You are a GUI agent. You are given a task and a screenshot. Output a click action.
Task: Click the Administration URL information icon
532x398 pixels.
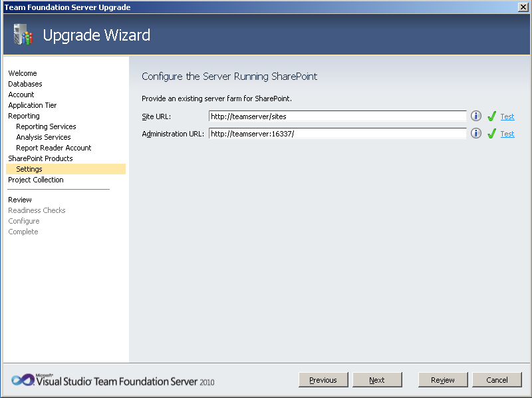pyautogui.click(x=475, y=133)
